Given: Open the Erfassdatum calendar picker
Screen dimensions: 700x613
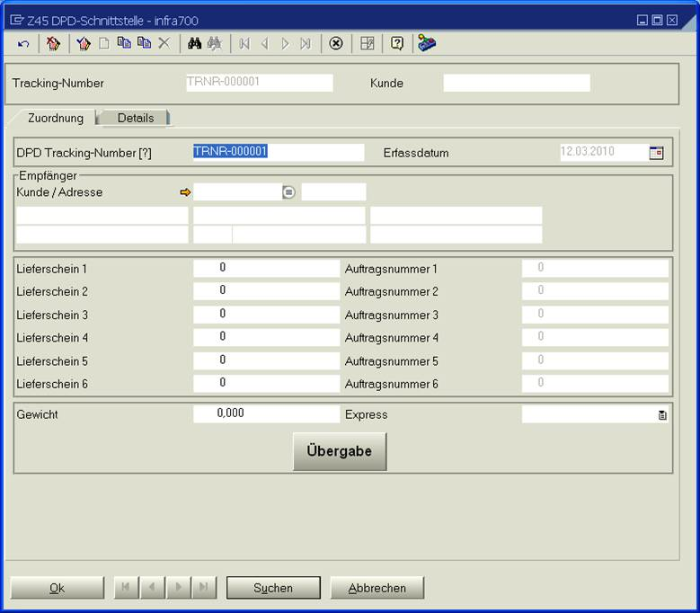Looking at the screenshot, I should (656, 153).
